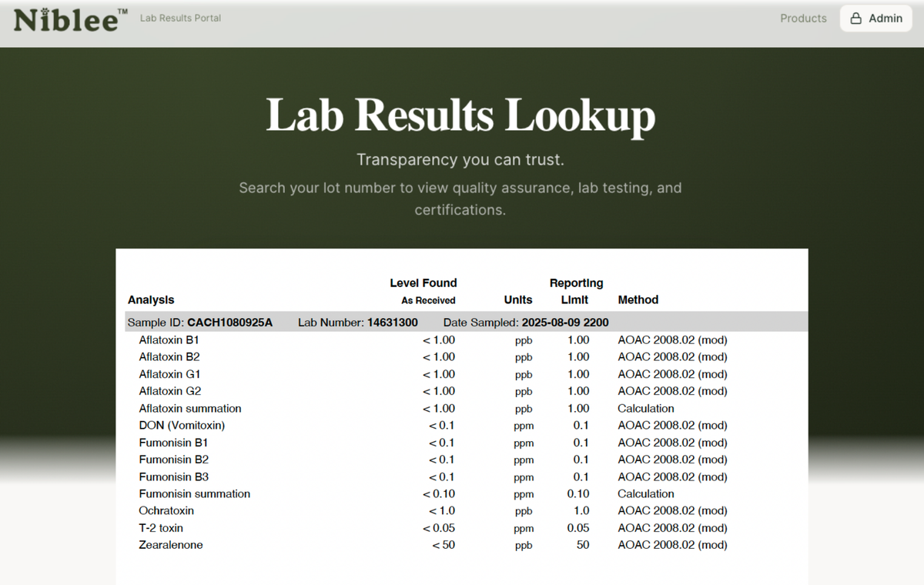Click the T-2 toxin method entry
Screen dimensions: 924x585
(672, 528)
